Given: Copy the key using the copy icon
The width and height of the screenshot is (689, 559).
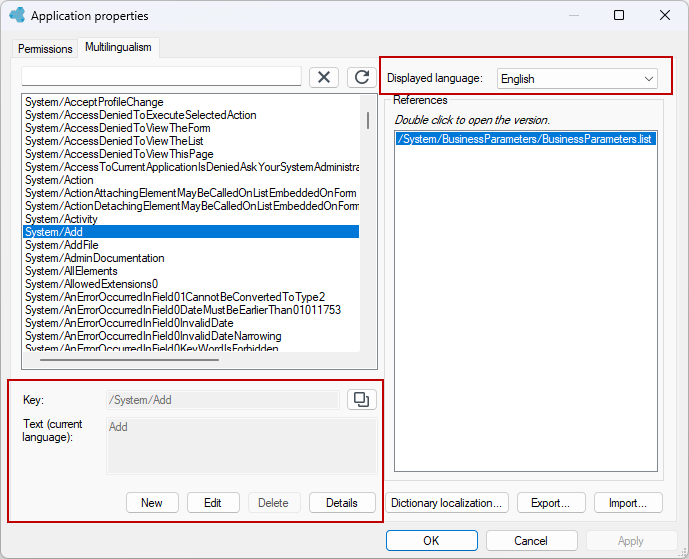Looking at the screenshot, I should (x=362, y=399).
